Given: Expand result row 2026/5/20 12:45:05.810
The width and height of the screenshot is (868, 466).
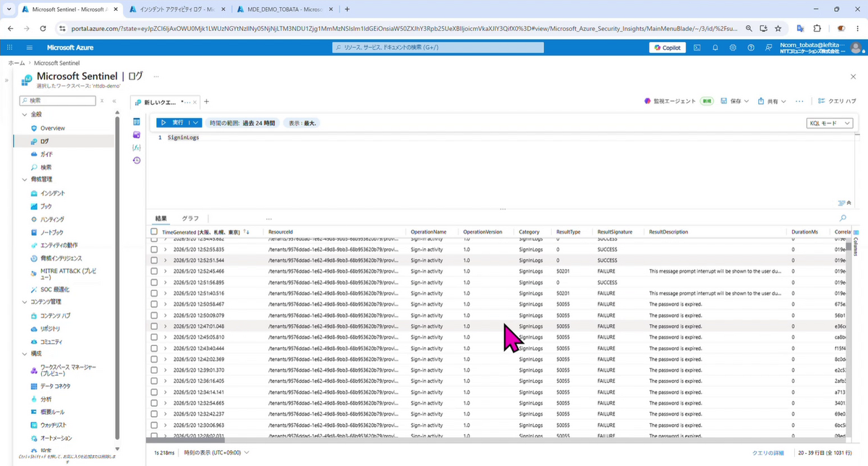Looking at the screenshot, I should click(165, 337).
